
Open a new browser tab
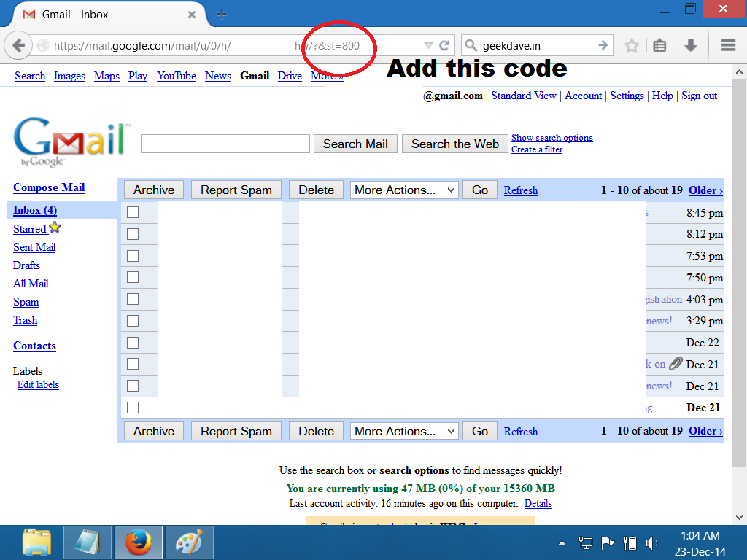coord(221,15)
